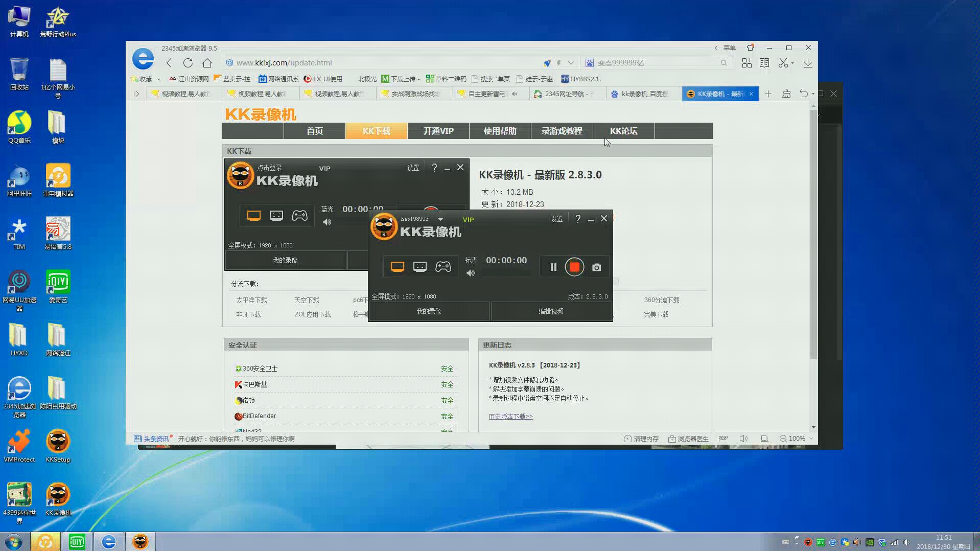Click 编辑视频 button in front KK recorder
This screenshot has height=551, width=980.
click(x=551, y=311)
